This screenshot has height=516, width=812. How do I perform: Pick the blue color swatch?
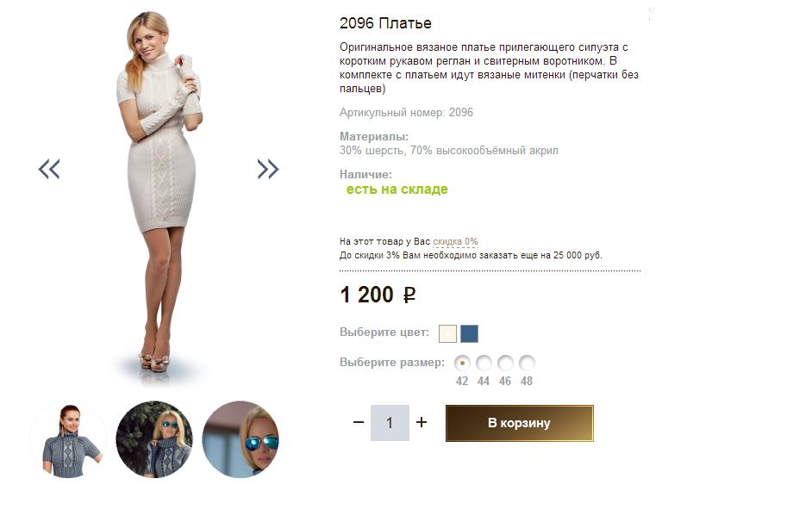click(x=469, y=333)
